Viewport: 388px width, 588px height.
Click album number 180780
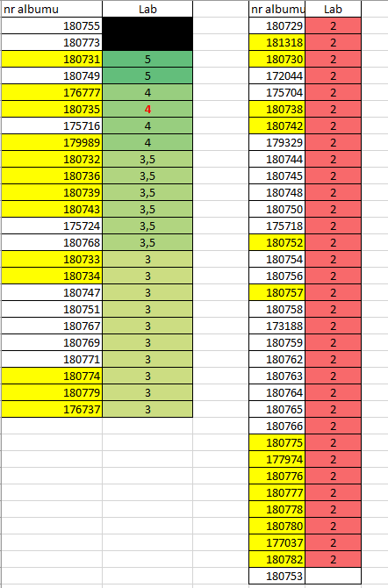tap(277, 527)
